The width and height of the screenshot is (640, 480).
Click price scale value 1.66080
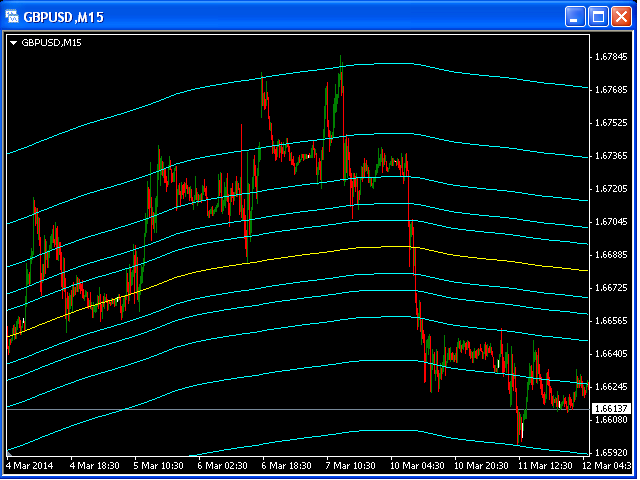611,420
